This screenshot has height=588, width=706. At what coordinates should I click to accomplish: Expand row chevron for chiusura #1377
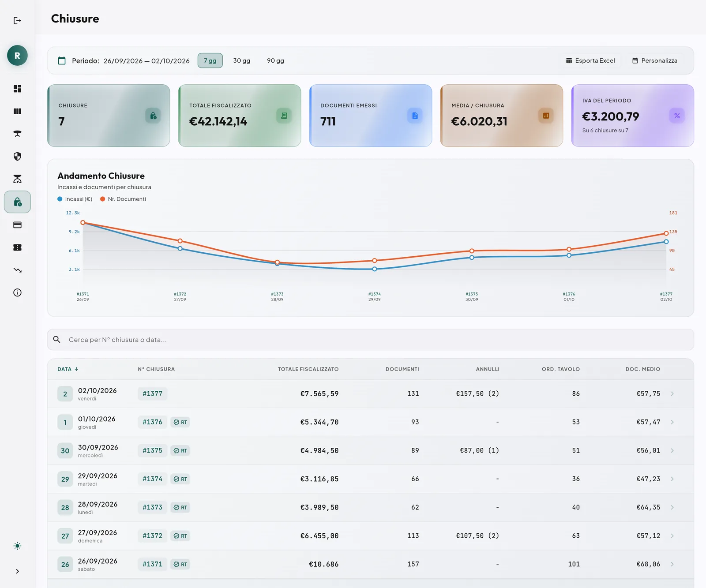pos(672,394)
